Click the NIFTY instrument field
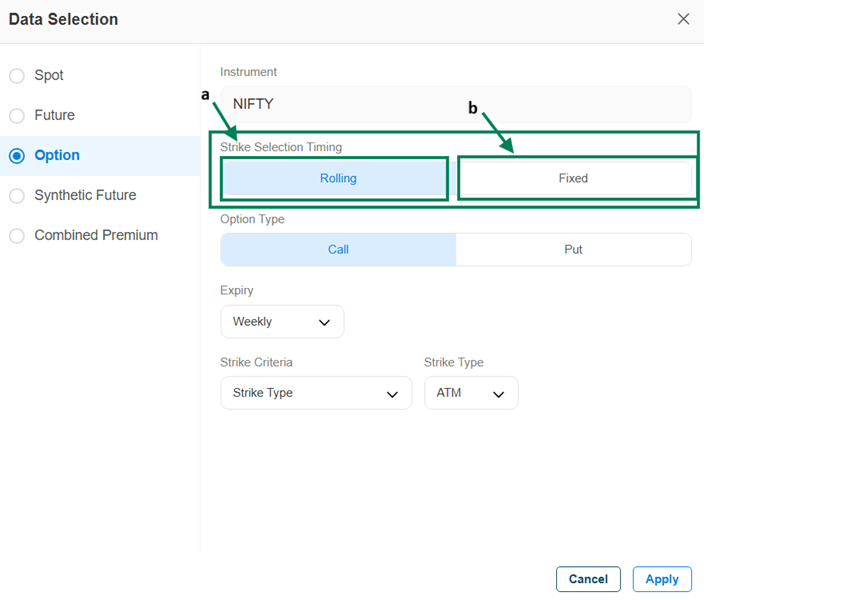 (x=455, y=104)
